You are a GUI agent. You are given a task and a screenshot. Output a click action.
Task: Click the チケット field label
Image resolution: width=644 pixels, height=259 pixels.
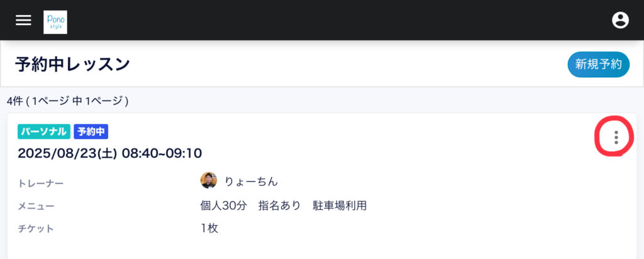36,228
